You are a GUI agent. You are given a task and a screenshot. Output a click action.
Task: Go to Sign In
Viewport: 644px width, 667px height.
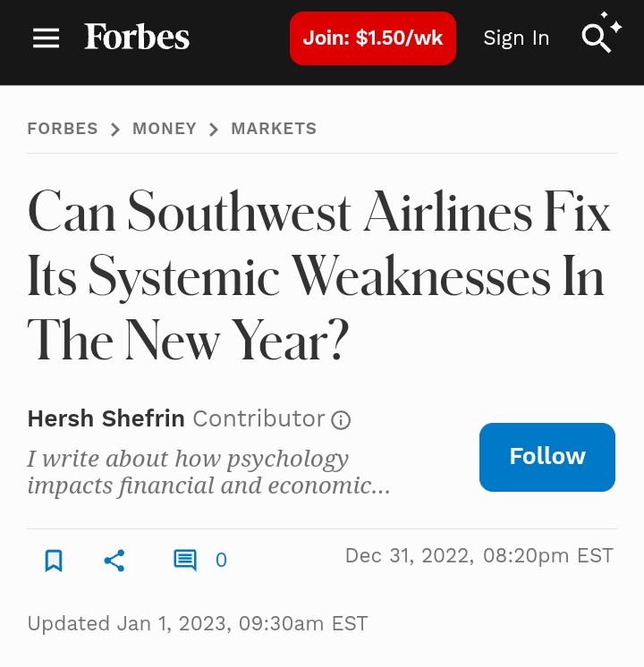tap(516, 38)
